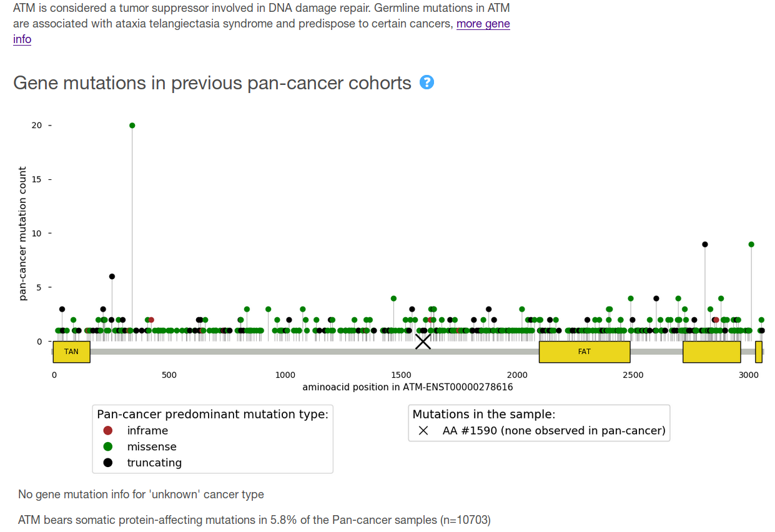The height and width of the screenshot is (532, 775).
Task: Click the small yellow domain at protein end
Action: point(758,352)
